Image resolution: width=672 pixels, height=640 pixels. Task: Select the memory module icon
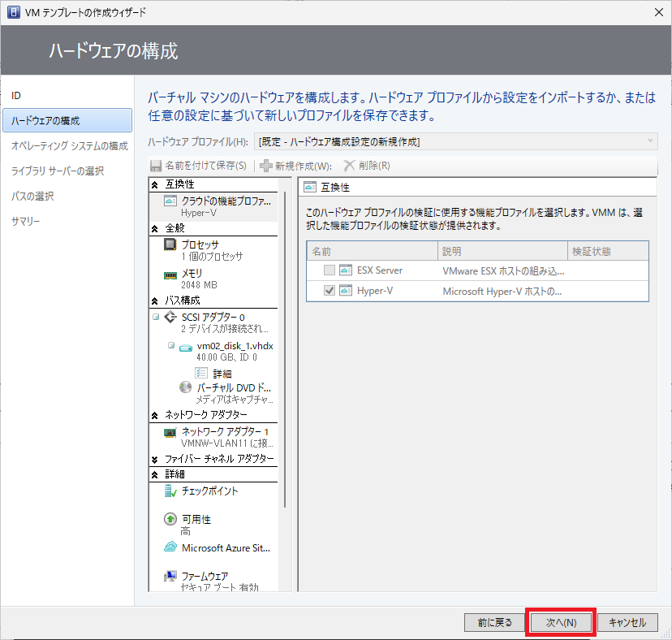coord(170,275)
